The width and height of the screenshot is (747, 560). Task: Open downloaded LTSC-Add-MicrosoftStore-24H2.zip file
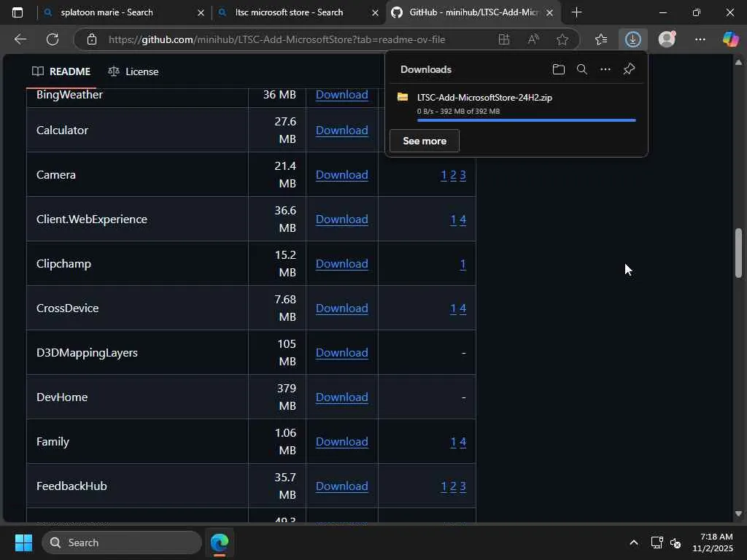pos(484,98)
